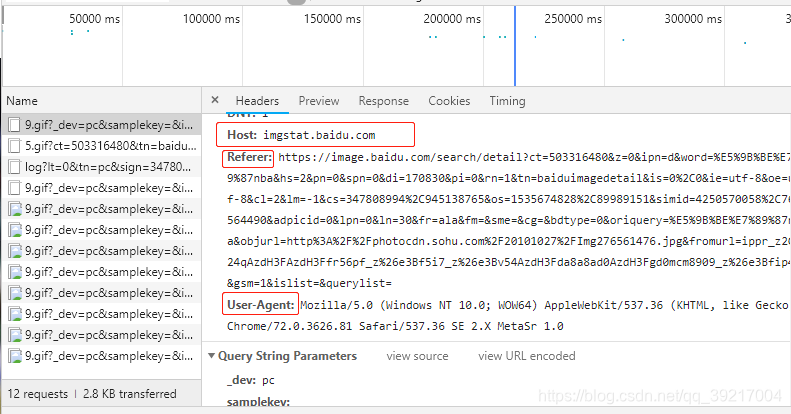The width and height of the screenshot is (791, 414).
Task: Click the Host header value imgstat.baidu.com
Action: click(x=319, y=135)
